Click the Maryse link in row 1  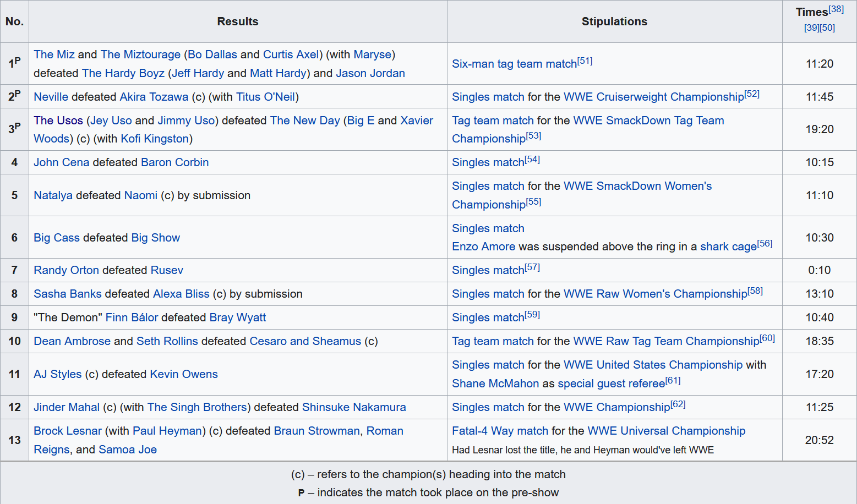click(x=372, y=54)
